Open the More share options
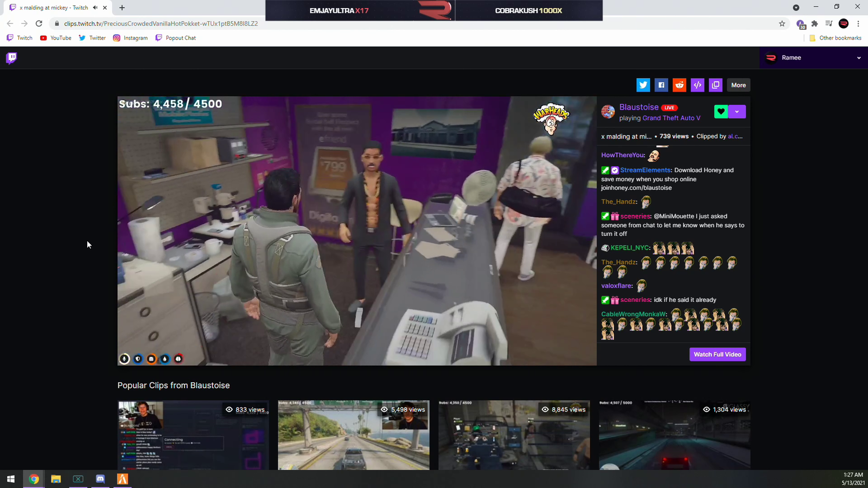 click(738, 85)
